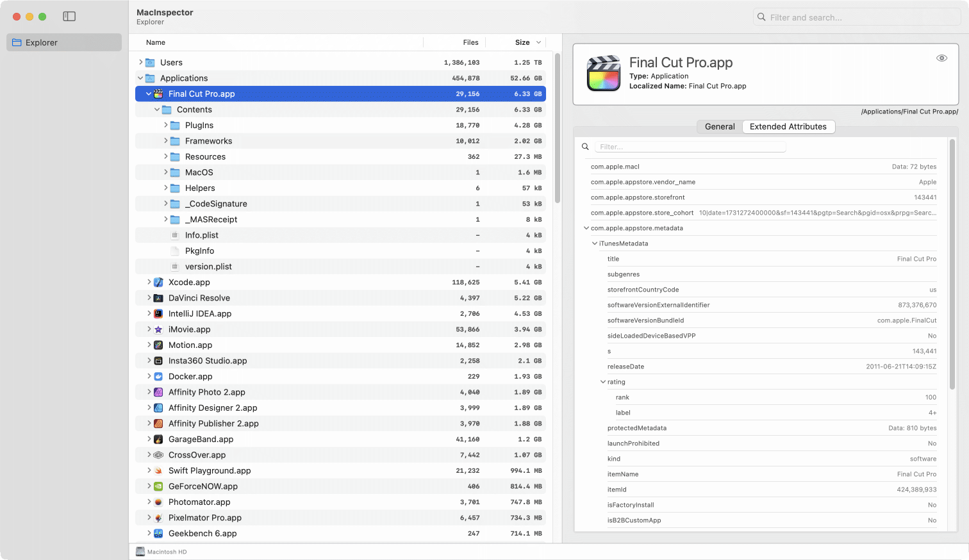Click the com.apple.macl attribute row

(763, 167)
